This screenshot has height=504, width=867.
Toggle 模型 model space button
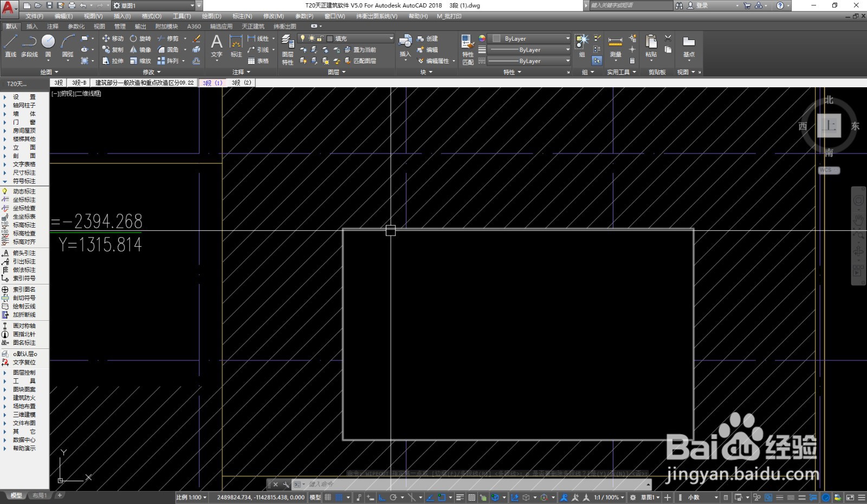[315, 497]
